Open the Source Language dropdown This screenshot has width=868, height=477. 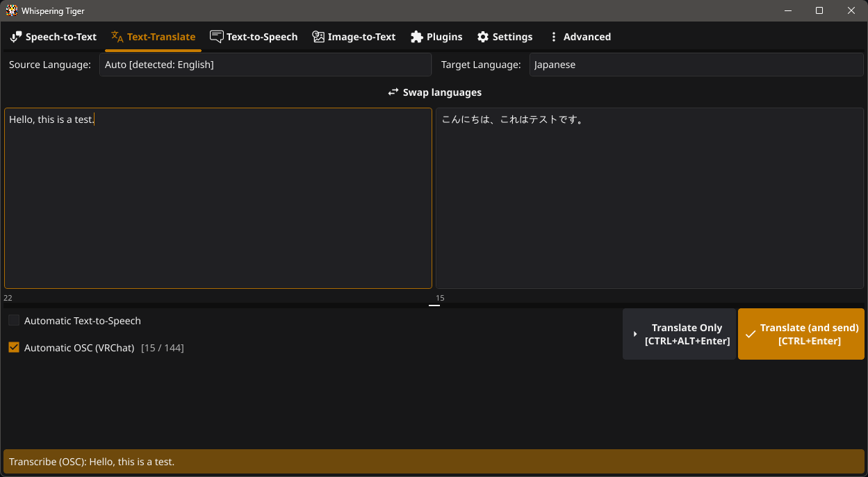tap(265, 65)
